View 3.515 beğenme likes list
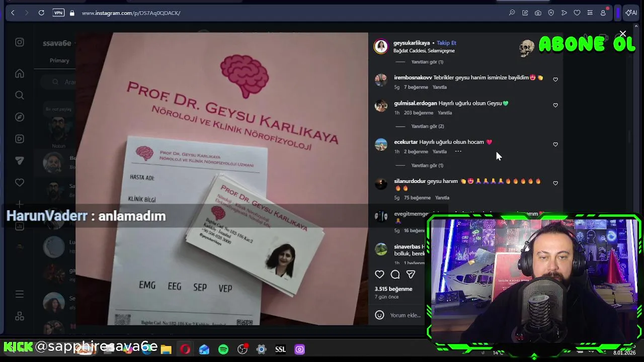644x362 pixels. [x=393, y=289]
